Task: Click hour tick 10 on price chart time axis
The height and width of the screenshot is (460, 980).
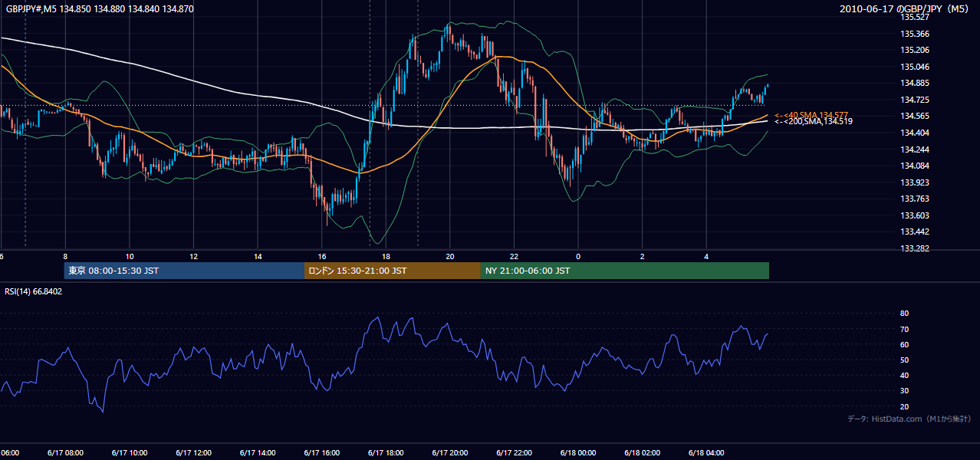Action: point(130,256)
